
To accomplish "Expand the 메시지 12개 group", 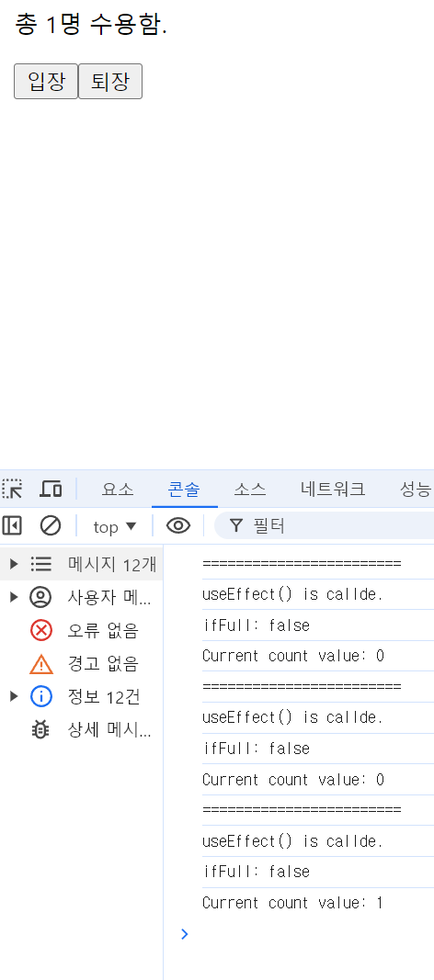I will [14, 564].
